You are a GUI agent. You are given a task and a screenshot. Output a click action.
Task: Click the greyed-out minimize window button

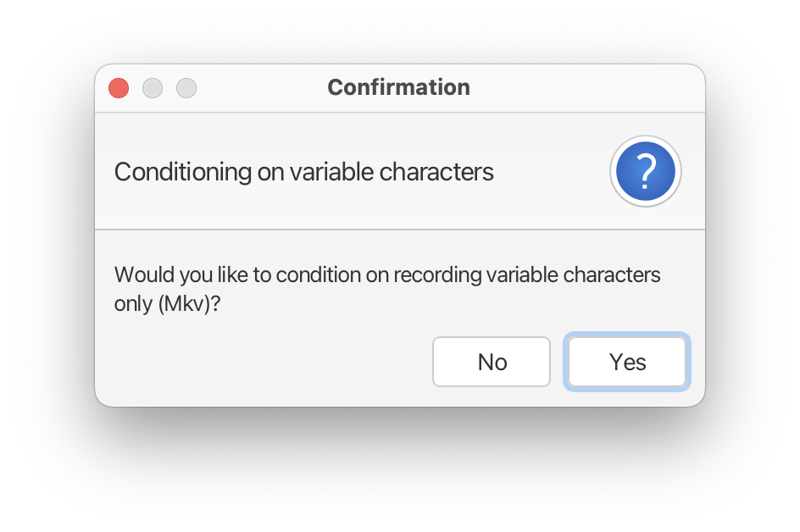pos(153,88)
